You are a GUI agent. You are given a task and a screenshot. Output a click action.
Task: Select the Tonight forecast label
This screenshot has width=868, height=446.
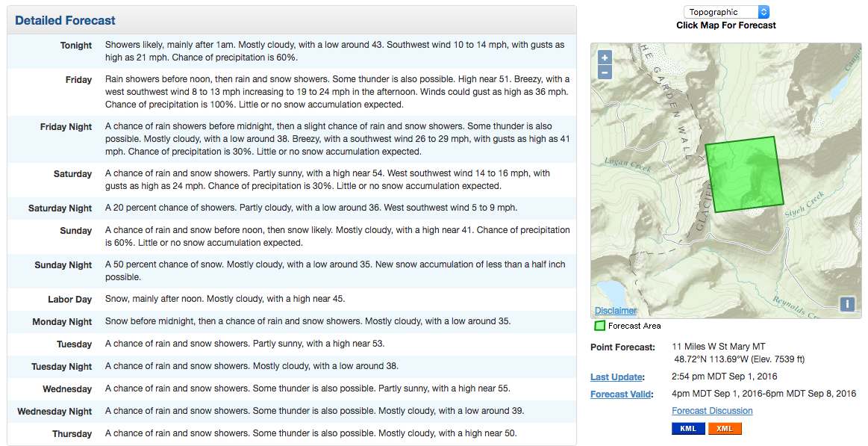[x=76, y=46]
